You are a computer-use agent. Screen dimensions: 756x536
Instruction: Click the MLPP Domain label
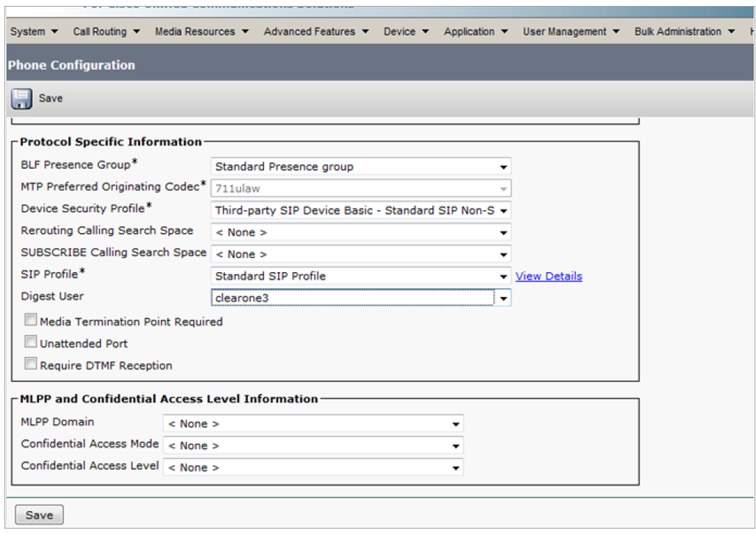(x=58, y=422)
